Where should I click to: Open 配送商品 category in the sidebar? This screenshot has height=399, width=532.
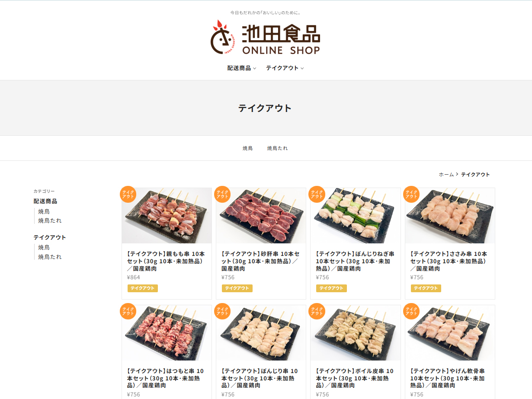[45, 201]
